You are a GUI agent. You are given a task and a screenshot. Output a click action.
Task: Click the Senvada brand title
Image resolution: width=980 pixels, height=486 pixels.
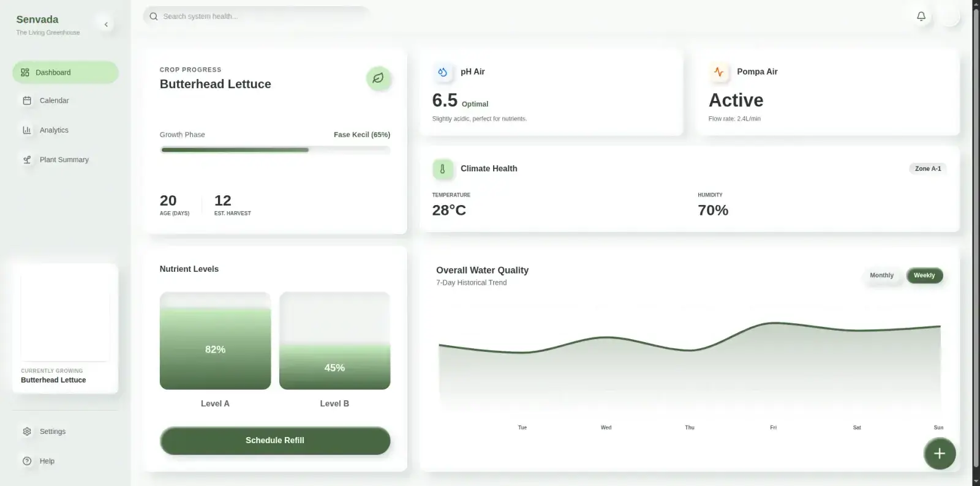point(37,20)
